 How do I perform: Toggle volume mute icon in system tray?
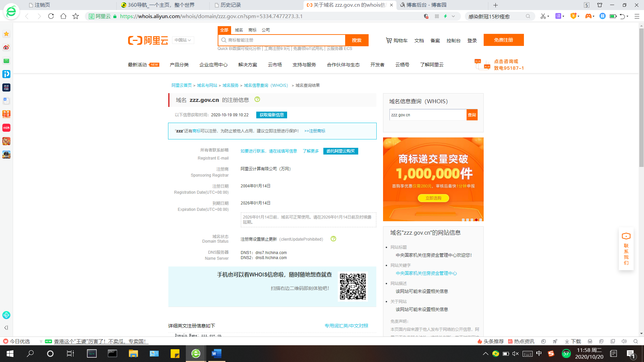(x=516, y=354)
